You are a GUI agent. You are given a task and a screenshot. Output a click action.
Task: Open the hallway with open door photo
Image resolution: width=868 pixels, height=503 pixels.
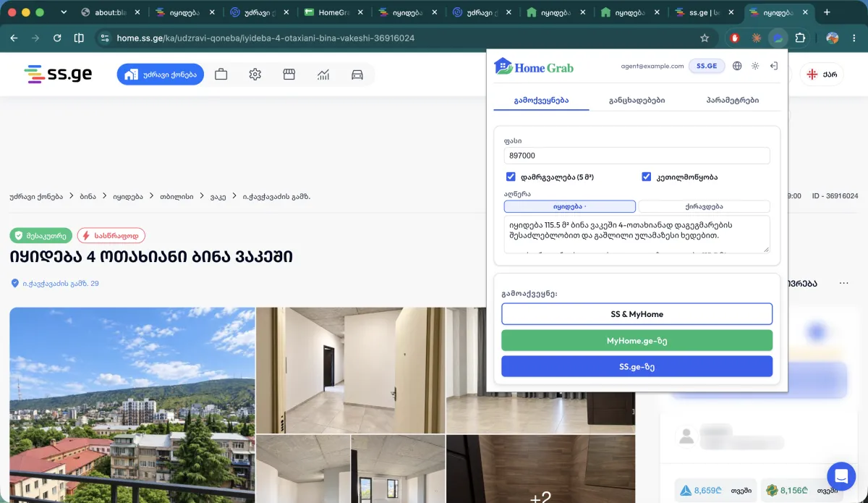point(350,371)
